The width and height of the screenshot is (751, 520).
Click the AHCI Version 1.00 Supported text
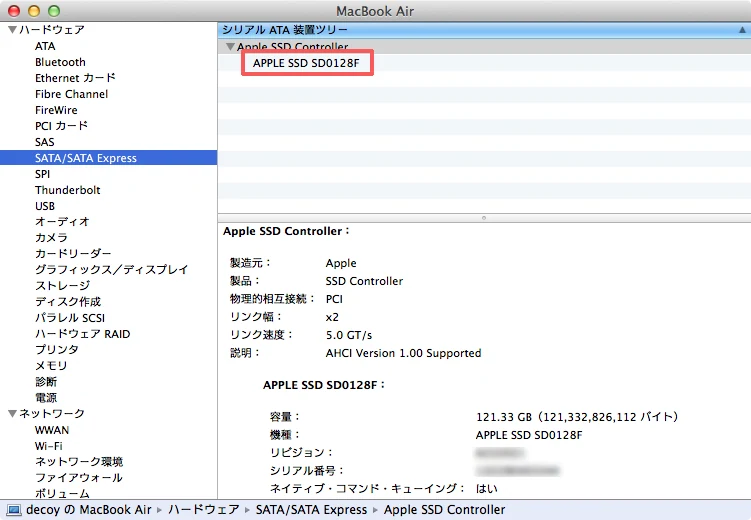pyautogui.click(x=403, y=353)
